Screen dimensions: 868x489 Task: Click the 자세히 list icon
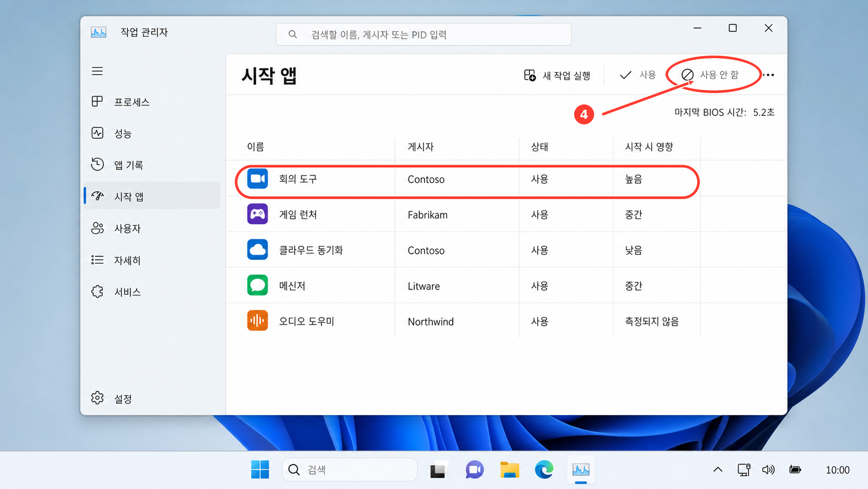click(97, 260)
